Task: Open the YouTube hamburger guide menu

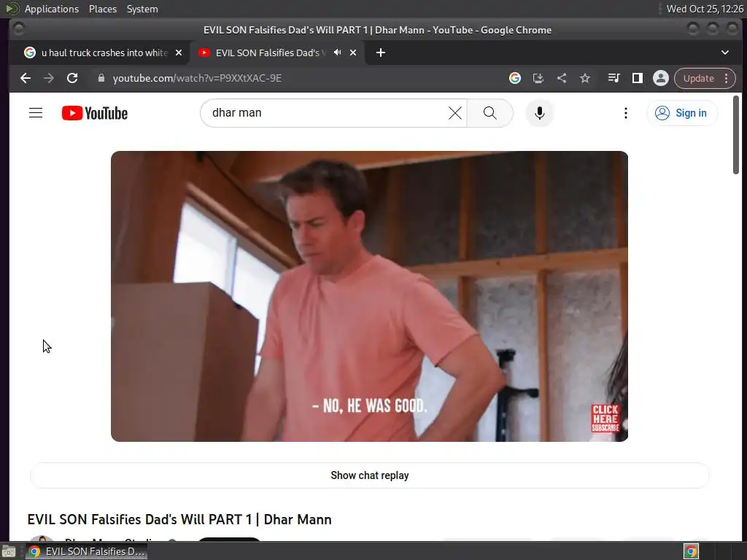Action: [x=36, y=113]
